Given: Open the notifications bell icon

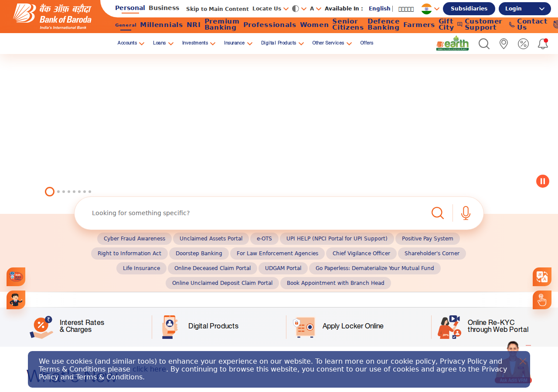Looking at the screenshot, I should coord(543,44).
